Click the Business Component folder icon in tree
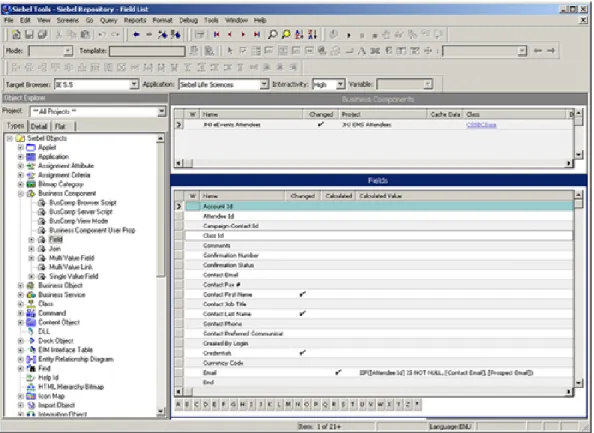The width and height of the screenshot is (594, 433). coord(31,193)
